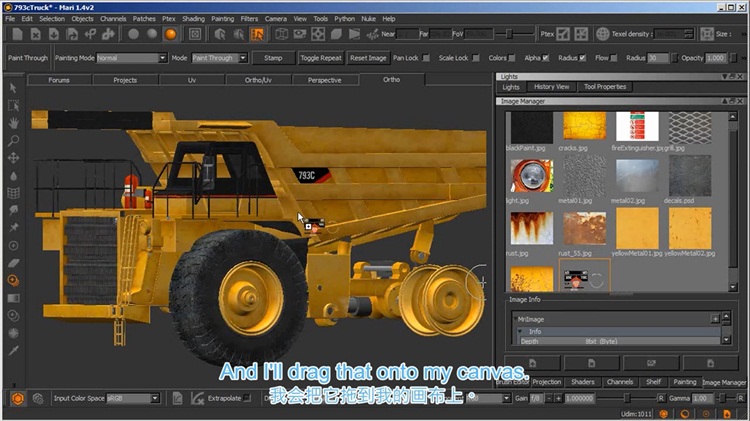Click the Toggle Repeat button
750x421 pixels.
(x=321, y=58)
